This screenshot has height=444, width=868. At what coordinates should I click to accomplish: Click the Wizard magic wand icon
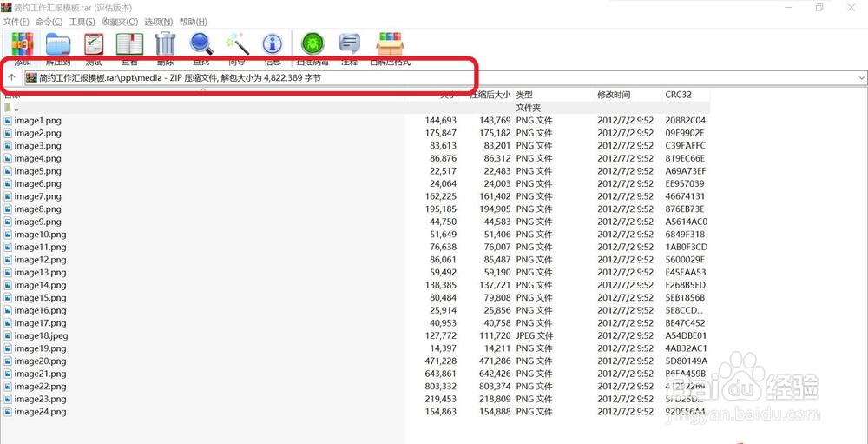pos(237,43)
